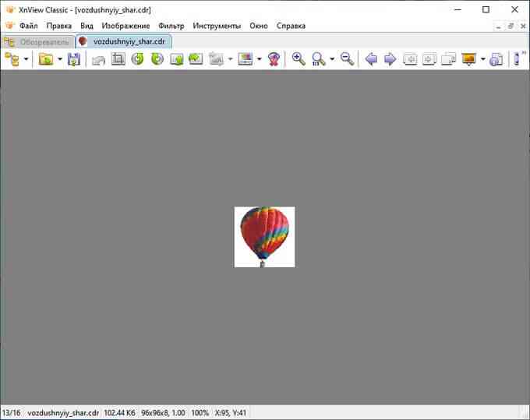Expand the greyed image adjust dropdown arrow
This screenshot has width=530, height=420.
pos(230,59)
